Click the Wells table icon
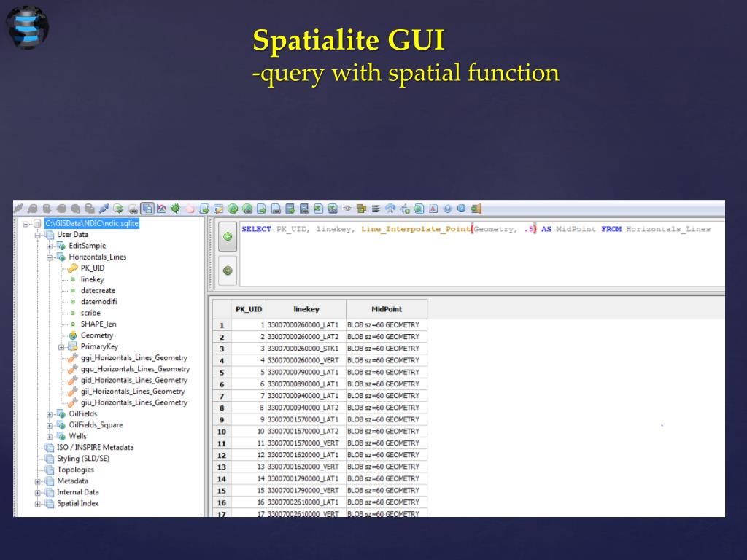The height and width of the screenshot is (560, 747). pyautogui.click(x=61, y=436)
